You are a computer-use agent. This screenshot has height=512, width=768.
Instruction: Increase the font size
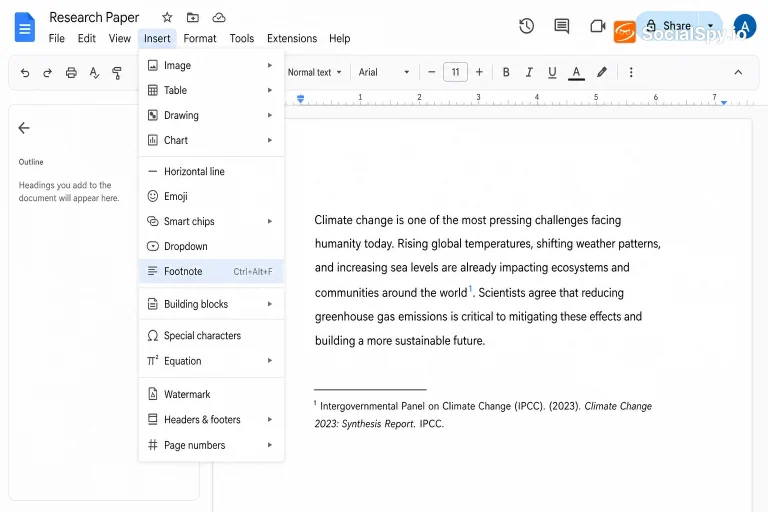pos(479,73)
